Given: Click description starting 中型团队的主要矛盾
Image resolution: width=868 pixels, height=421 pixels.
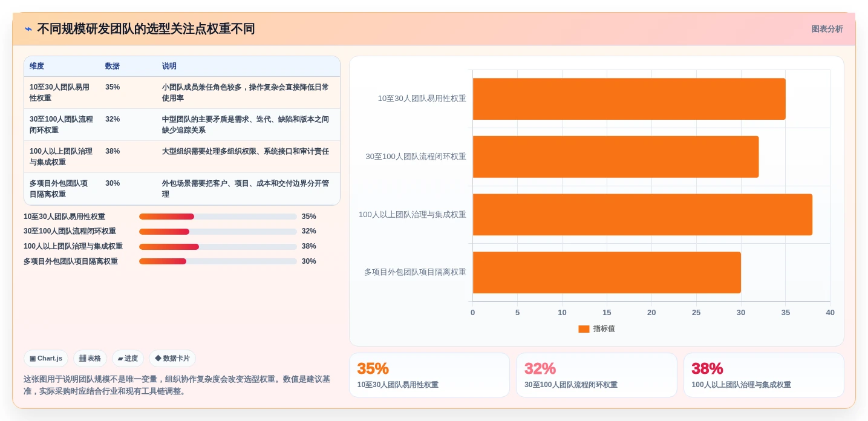Looking at the screenshot, I should click(x=246, y=125).
